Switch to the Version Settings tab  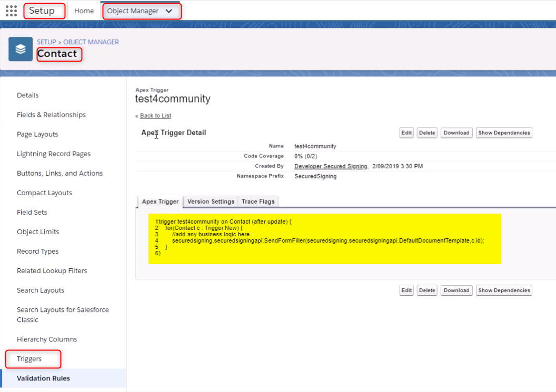coord(211,202)
